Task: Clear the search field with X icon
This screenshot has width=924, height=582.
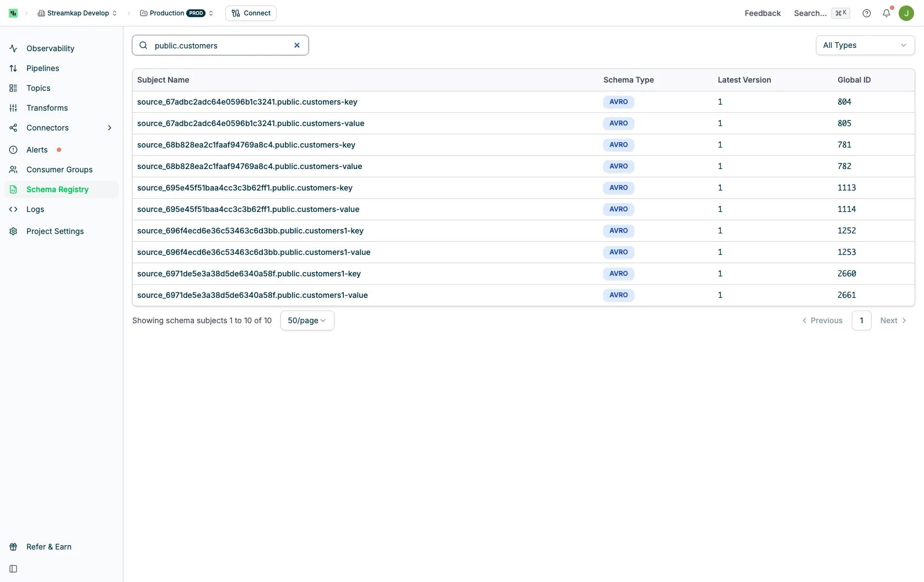Action: coord(297,45)
